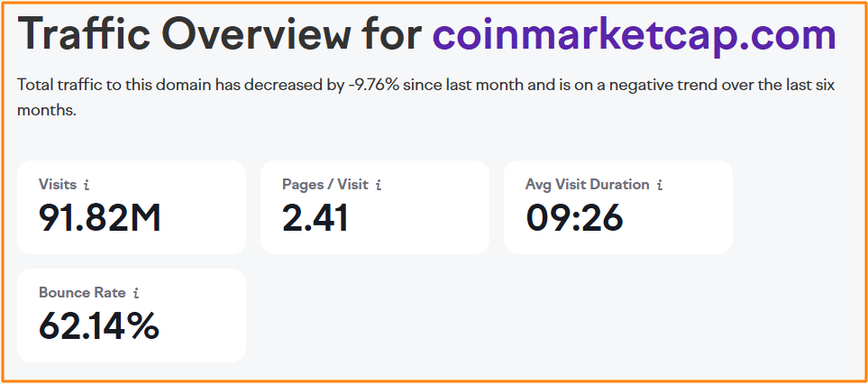Click the Avg Visit Duration label
This screenshot has width=868, height=384.
pos(587,184)
